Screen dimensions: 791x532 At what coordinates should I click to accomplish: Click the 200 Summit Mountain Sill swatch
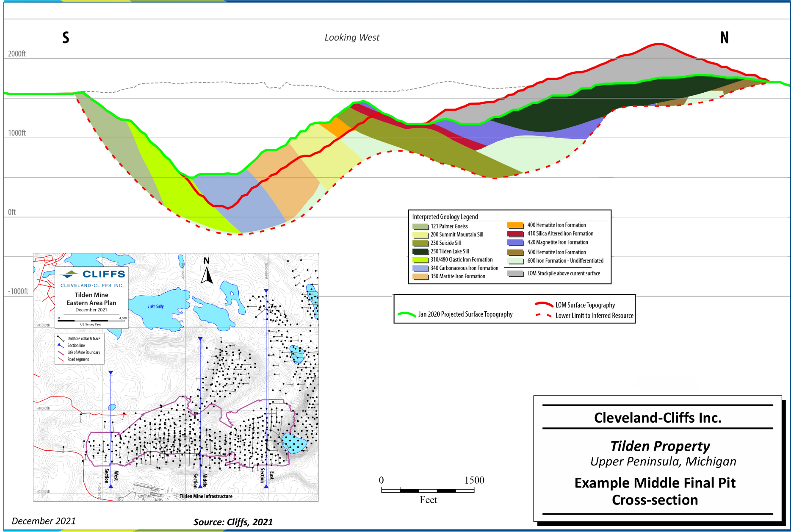tap(420, 235)
